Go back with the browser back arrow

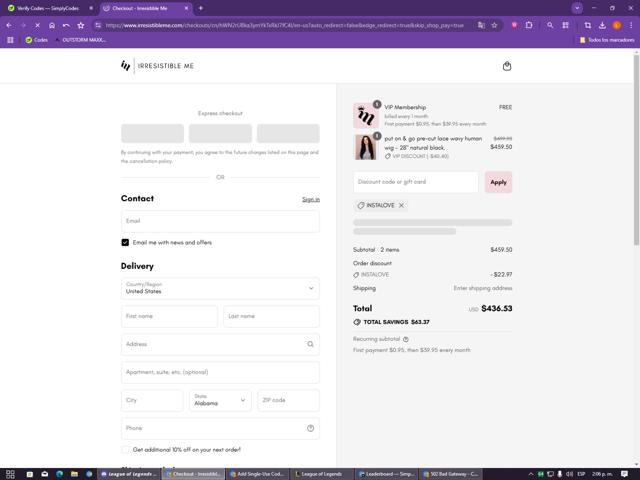[x=9, y=25]
